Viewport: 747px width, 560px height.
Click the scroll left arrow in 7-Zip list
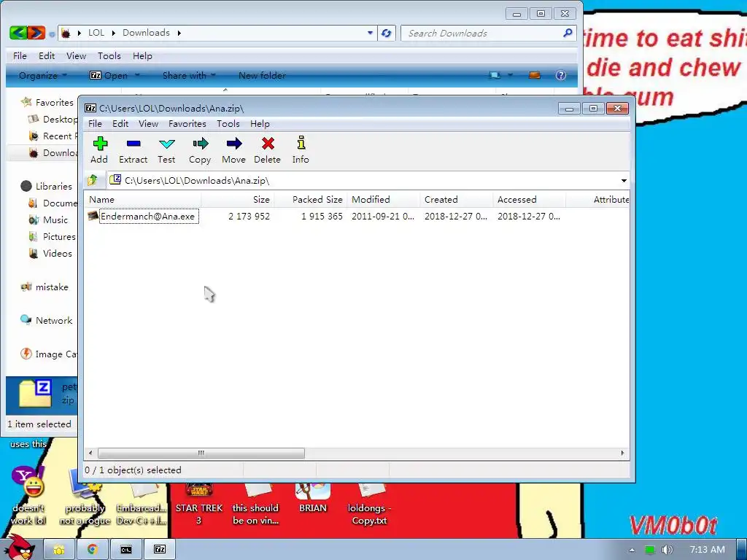(91, 453)
